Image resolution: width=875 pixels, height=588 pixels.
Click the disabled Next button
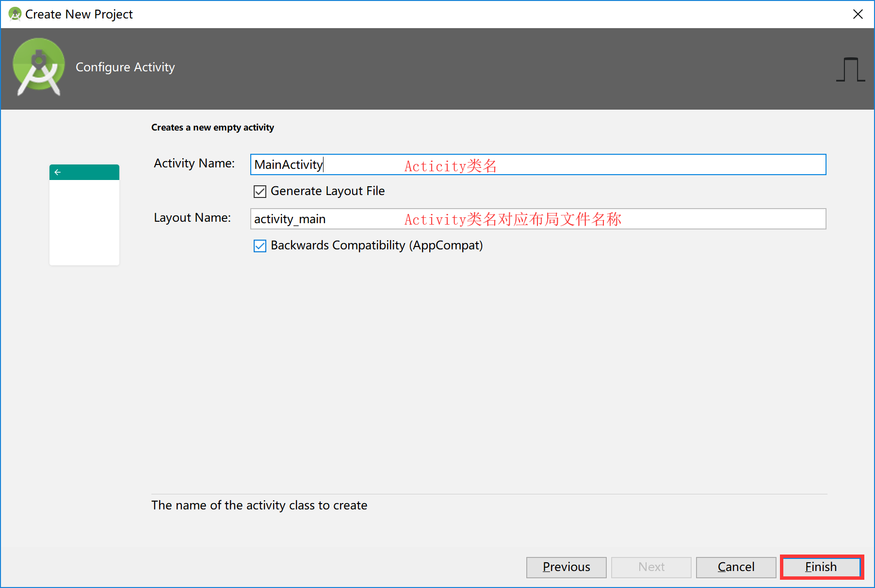tap(651, 567)
